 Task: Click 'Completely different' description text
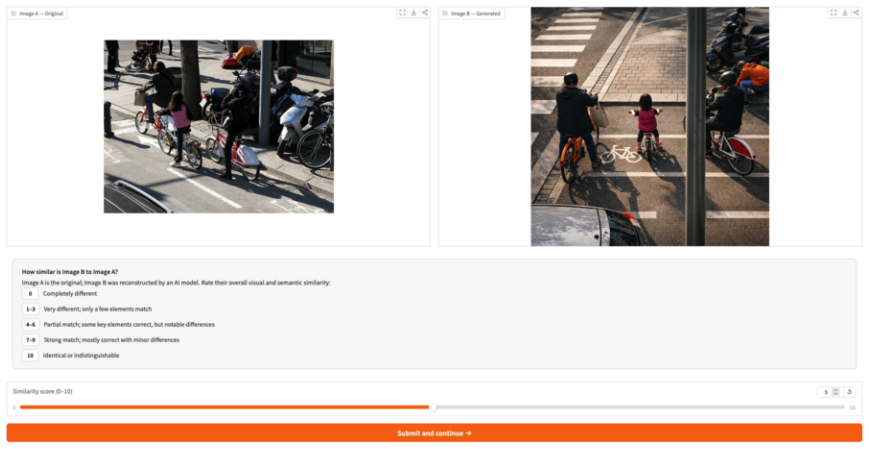coord(70,294)
